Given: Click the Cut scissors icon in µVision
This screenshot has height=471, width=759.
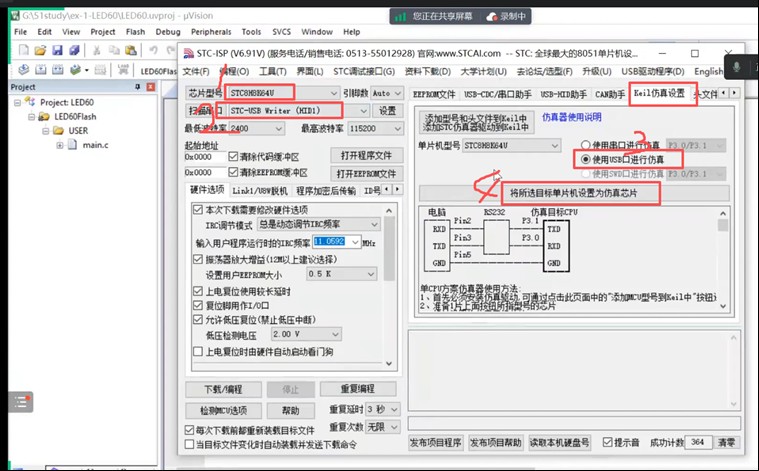Looking at the screenshot, I should [96, 50].
